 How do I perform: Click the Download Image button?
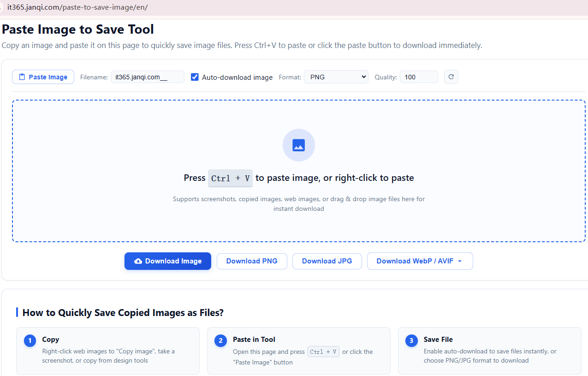[x=168, y=261]
